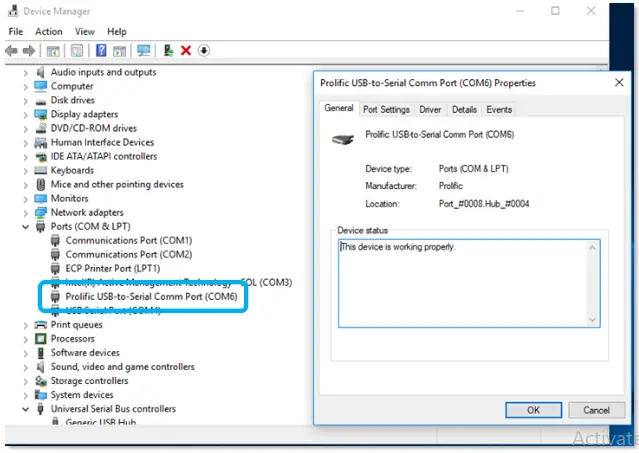This screenshot has width=639, height=453.
Task: Select the Computer tree item label
Action: click(x=72, y=86)
